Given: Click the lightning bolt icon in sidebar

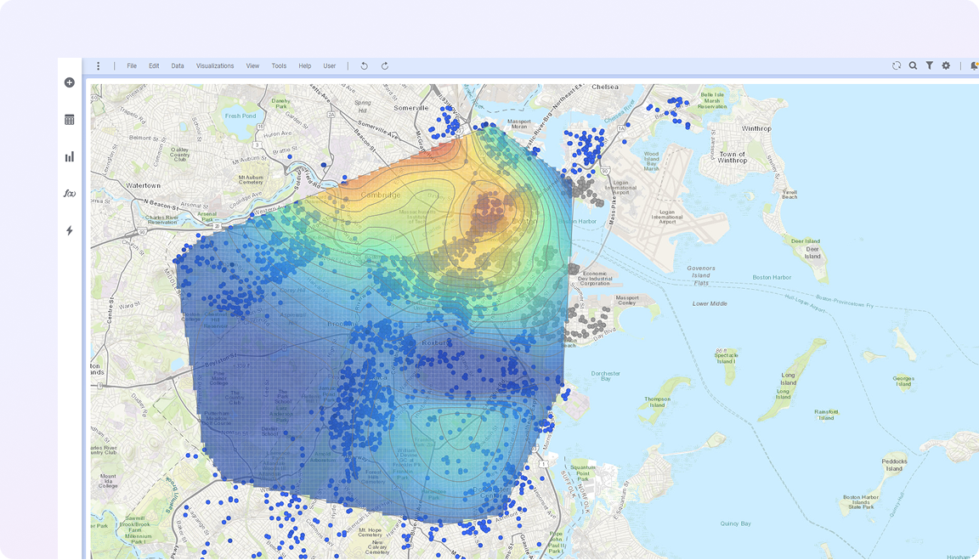Looking at the screenshot, I should (70, 230).
